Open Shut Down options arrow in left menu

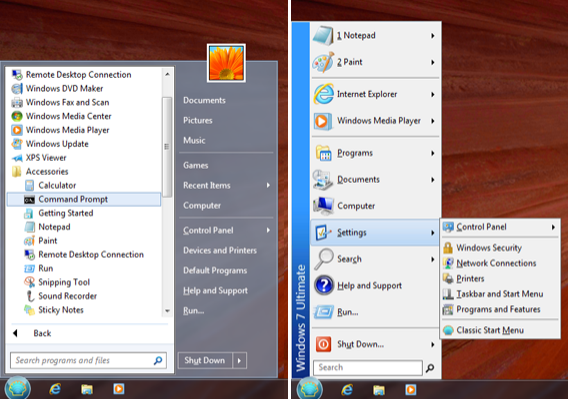[239, 361]
